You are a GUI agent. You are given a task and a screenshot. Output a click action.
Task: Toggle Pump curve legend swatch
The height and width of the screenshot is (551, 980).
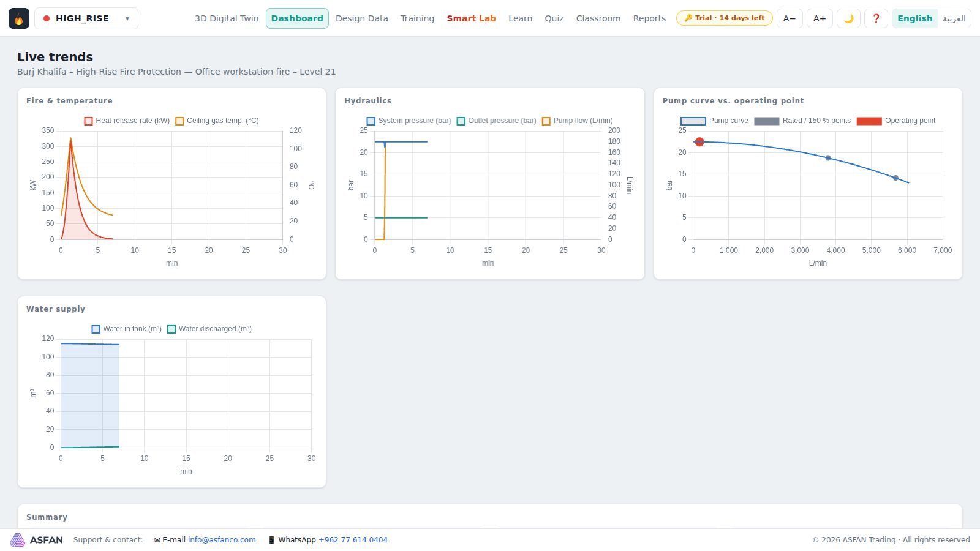pyautogui.click(x=693, y=121)
